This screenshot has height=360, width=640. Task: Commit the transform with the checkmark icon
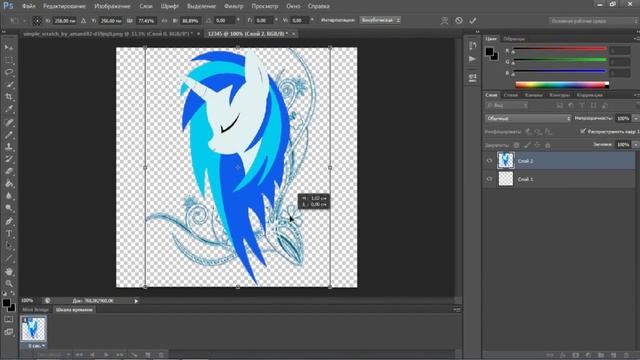pyautogui.click(x=473, y=20)
